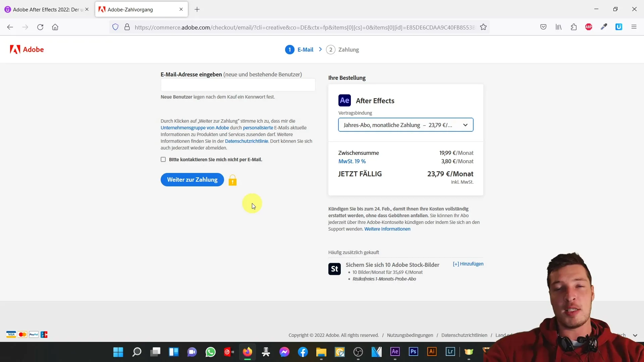This screenshot has height=362, width=644.
Task: Add Adobe Stock via '[+] Hinzufügen'
Action: coord(468,264)
